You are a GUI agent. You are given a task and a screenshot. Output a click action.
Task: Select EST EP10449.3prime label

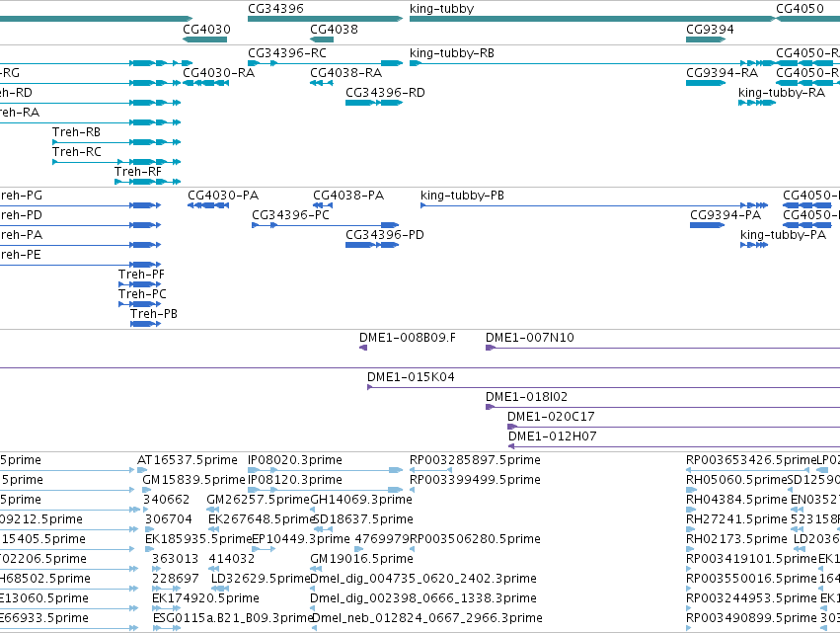coord(300,540)
